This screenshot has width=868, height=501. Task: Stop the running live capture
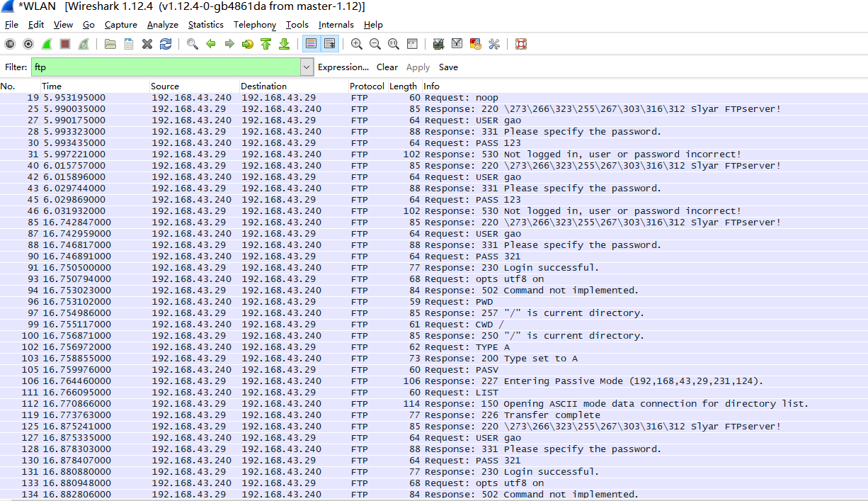click(65, 44)
